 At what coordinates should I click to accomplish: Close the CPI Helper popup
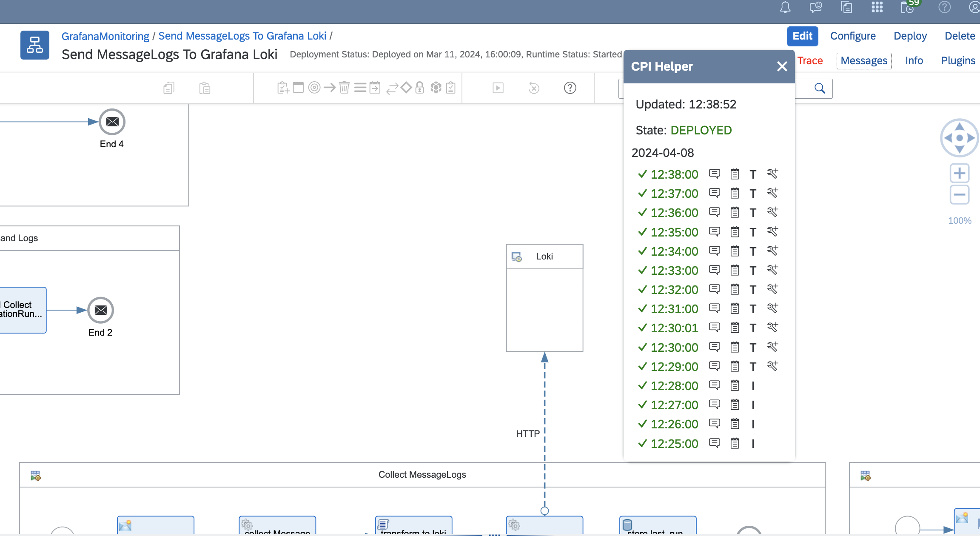point(782,66)
